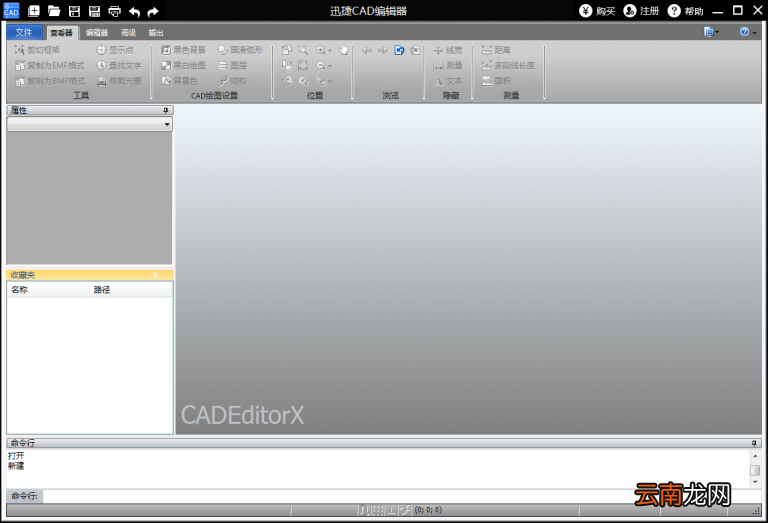Screen dimensions: 768x523
Task: Click the Save As icon
Action: click(95, 11)
